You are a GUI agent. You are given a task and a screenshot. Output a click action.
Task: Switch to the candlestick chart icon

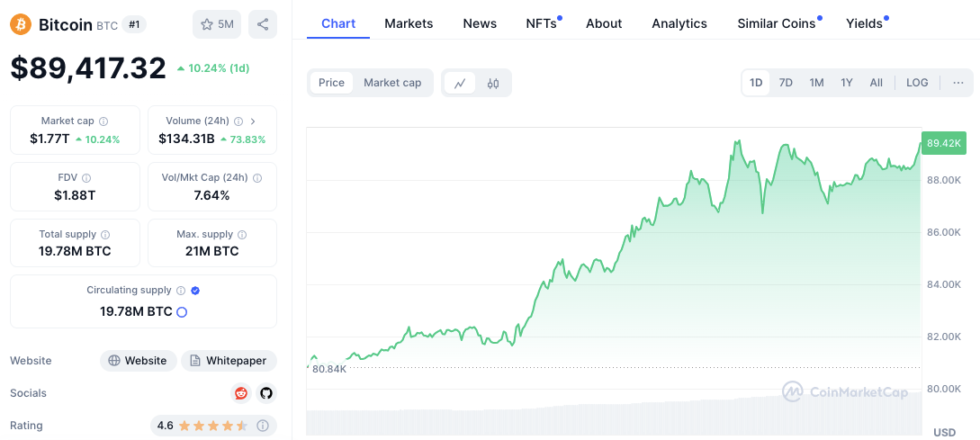click(x=493, y=83)
